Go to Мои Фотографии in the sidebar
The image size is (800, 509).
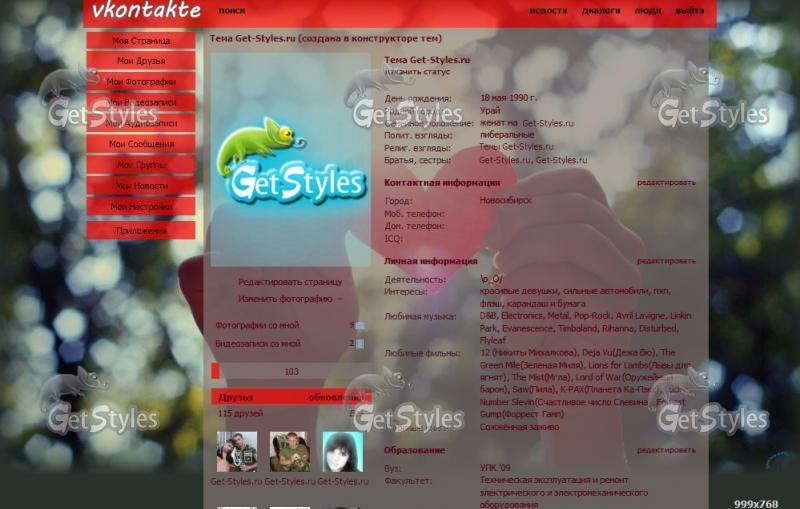(x=141, y=82)
